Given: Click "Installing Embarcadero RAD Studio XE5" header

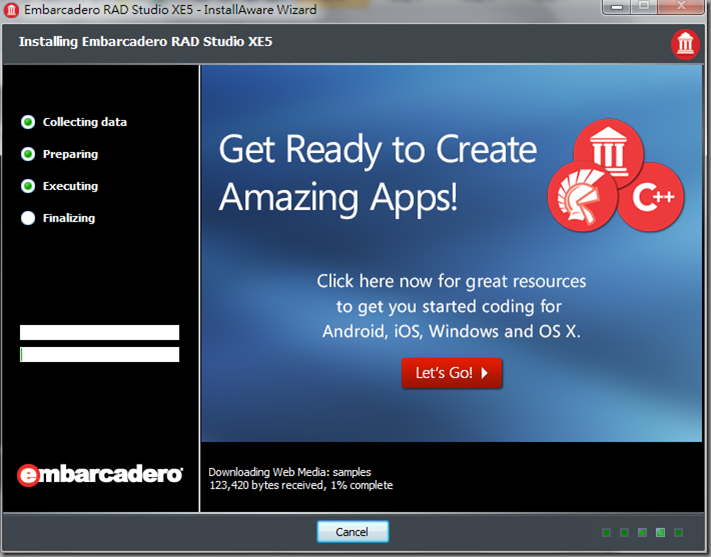Looking at the screenshot, I should (146, 42).
